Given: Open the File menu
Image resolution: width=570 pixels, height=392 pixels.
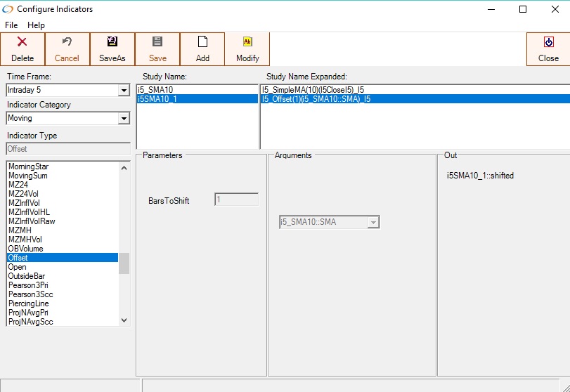Looking at the screenshot, I should click(11, 25).
